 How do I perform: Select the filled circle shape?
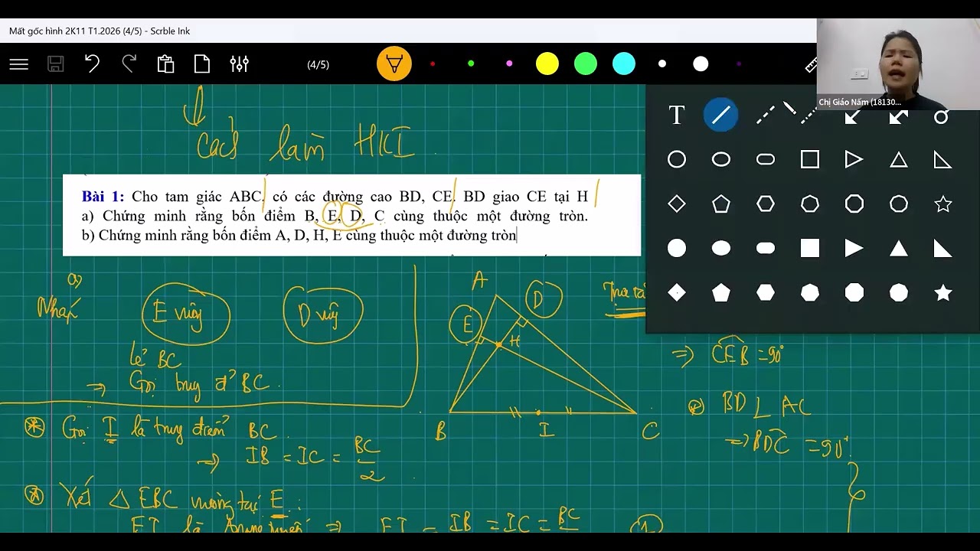click(x=677, y=248)
